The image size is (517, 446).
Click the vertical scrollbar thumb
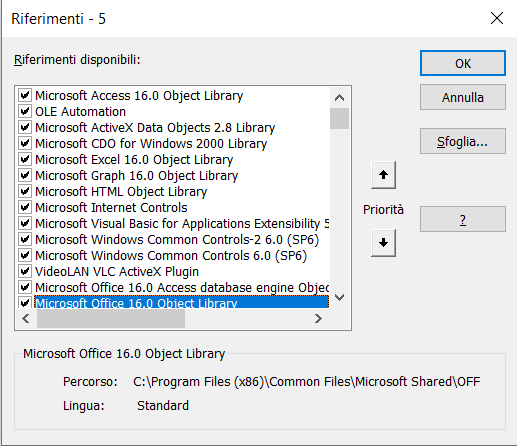pyautogui.click(x=339, y=118)
